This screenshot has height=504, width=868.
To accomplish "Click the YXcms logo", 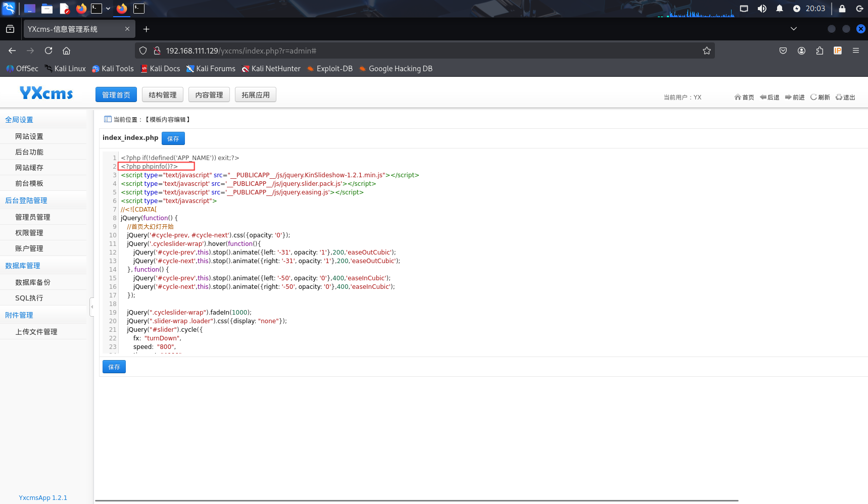I will [x=46, y=93].
